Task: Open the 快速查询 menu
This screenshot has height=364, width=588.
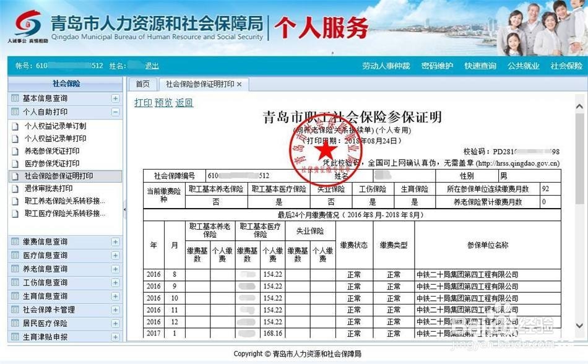Action: [480, 66]
